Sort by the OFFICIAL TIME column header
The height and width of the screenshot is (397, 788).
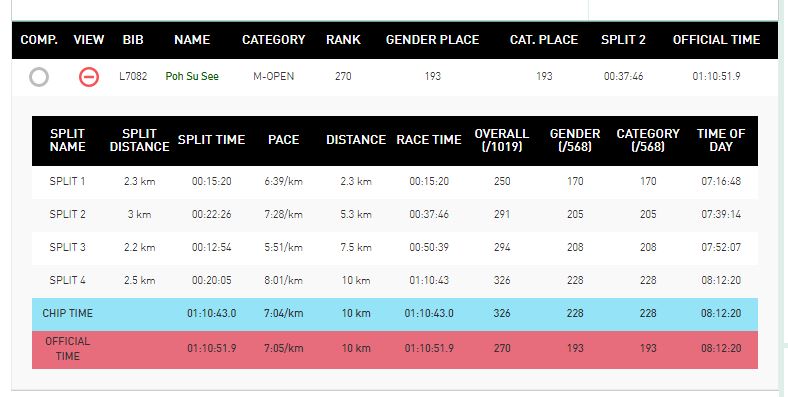tap(716, 40)
